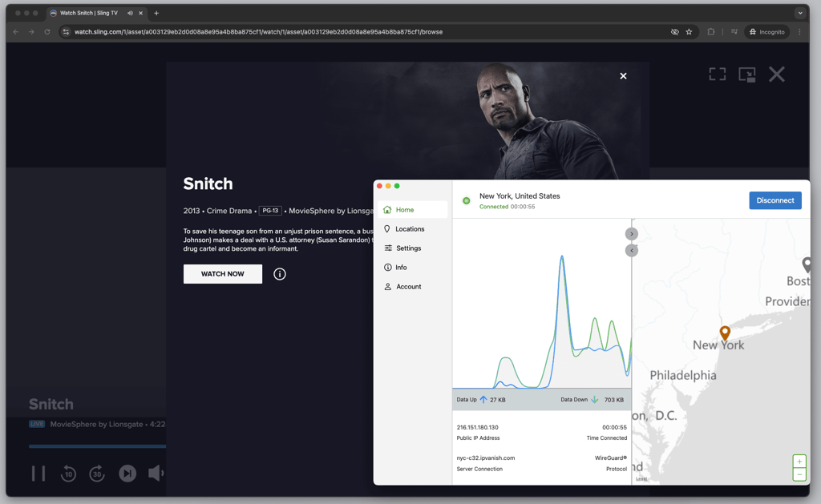The width and height of the screenshot is (821, 504).
Task: Click the gray Boston map pin
Action: (807, 264)
